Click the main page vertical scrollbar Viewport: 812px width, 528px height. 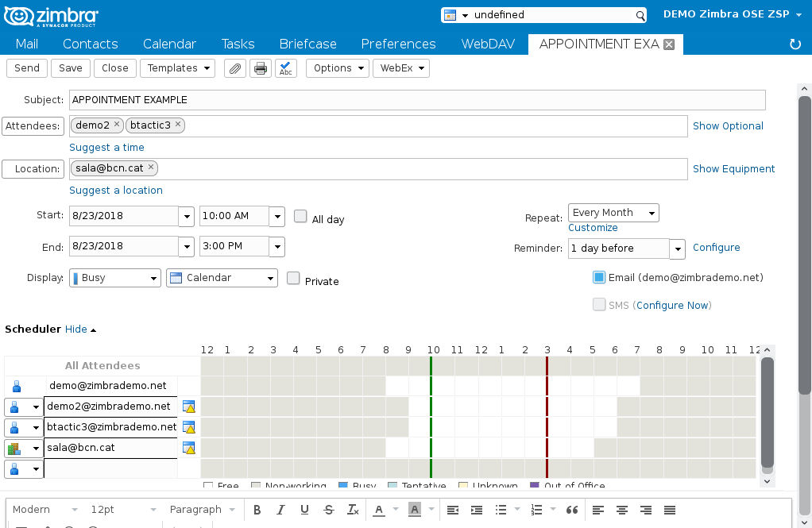pos(804,246)
